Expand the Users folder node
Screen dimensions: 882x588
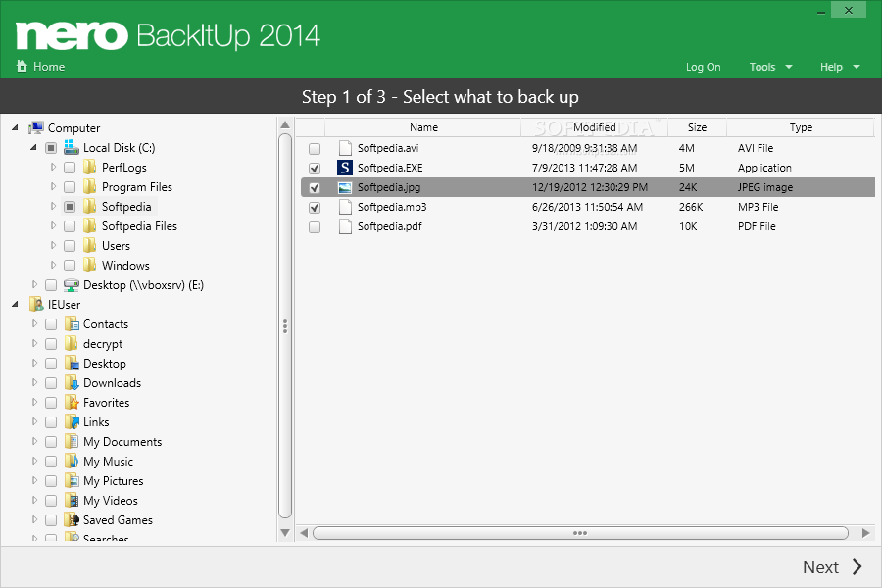53,245
